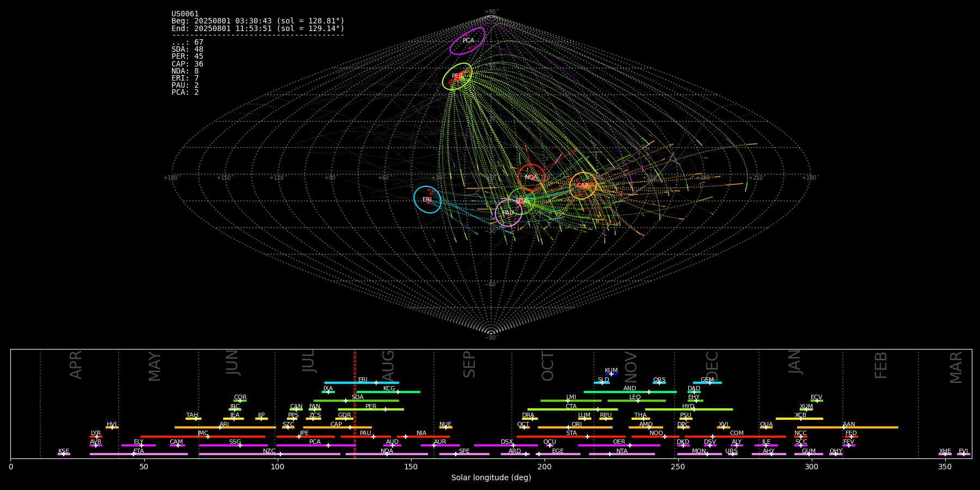
Task: Click the 'Beg: 20250801 03:30:43' line
Action: (258, 21)
